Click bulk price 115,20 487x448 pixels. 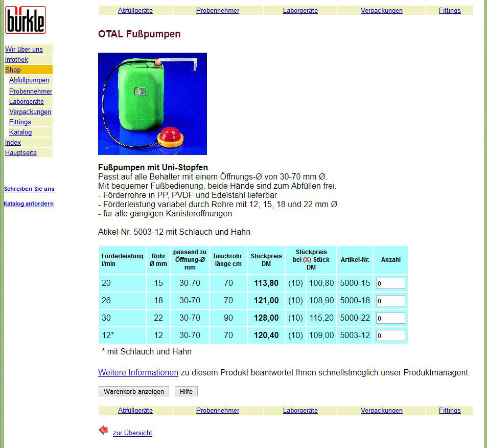[x=321, y=318]
